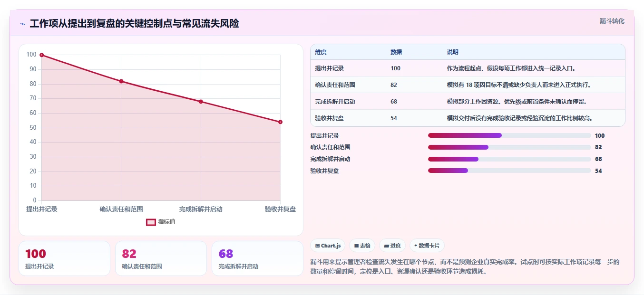Click the table value 68
The image size is (644, 295).
(394, 102)
